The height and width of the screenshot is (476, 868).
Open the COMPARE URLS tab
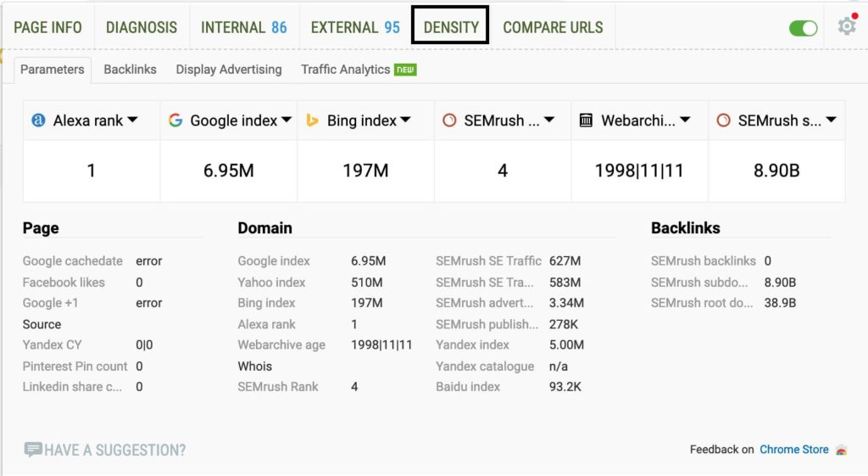[x=553, y=27]
